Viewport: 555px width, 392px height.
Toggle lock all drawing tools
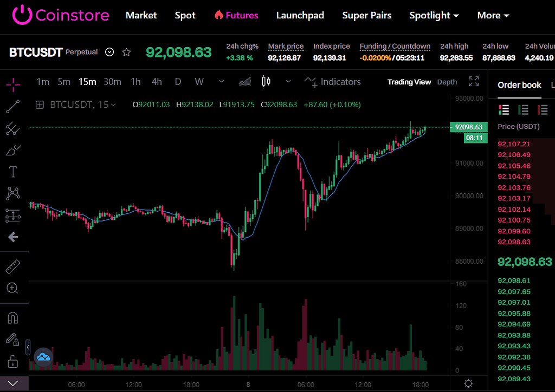click(13, 361)
